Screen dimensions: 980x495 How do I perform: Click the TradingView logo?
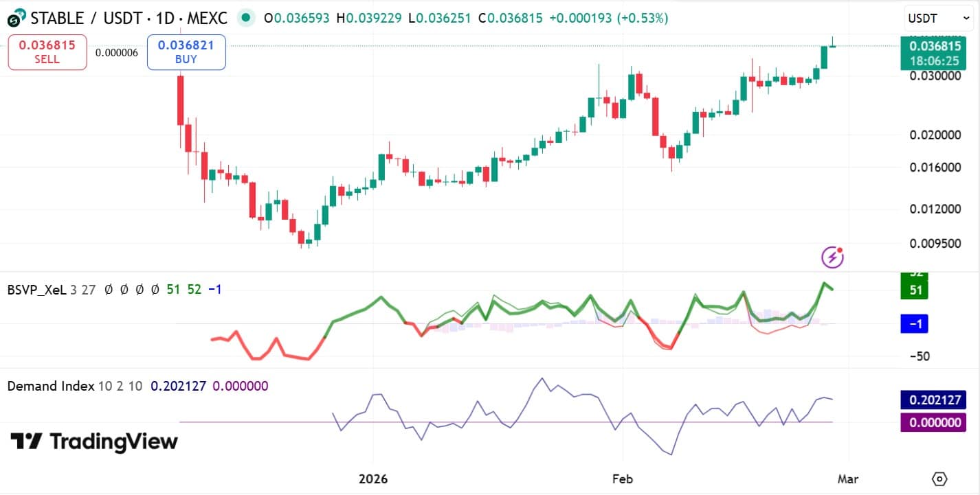93,441
